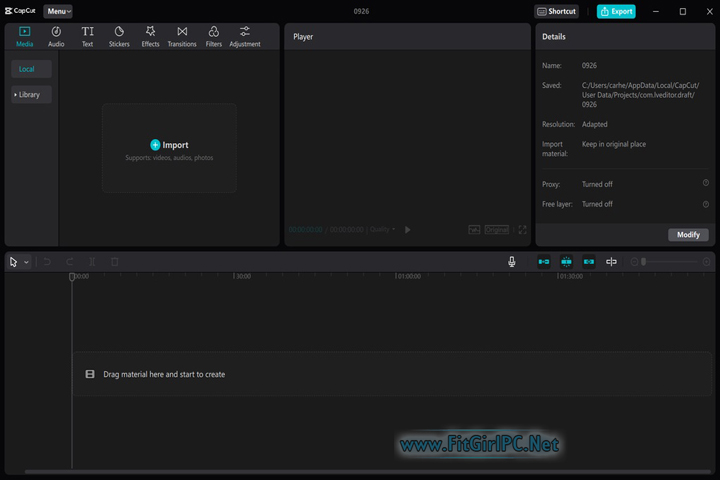Click the fullscreen icon in the Player
Screen dimensions: 720x480
(522, 230)
